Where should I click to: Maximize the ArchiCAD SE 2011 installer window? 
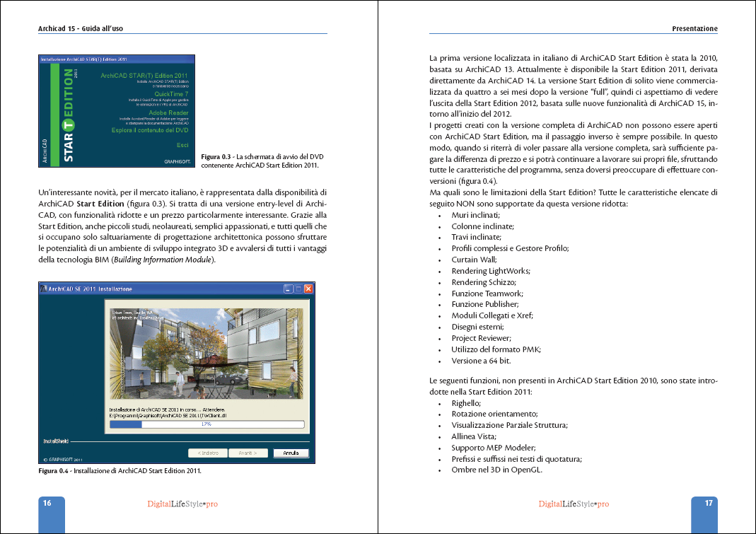[298, 289]
